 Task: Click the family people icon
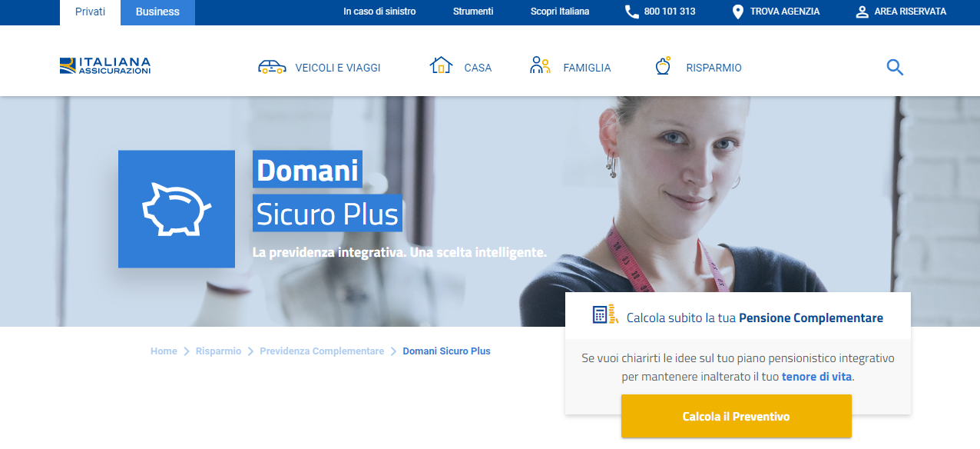pos(540,66)
